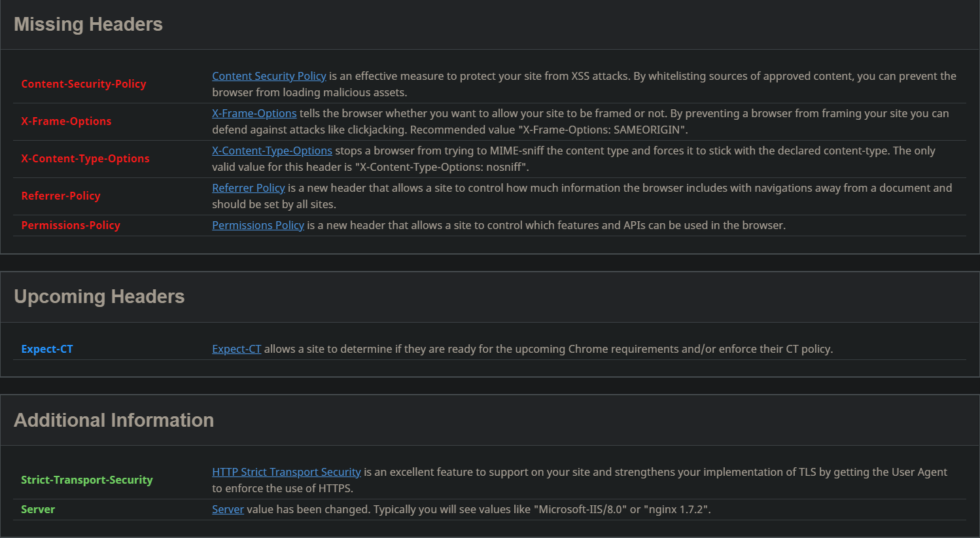Click the blue Expect-CT header label
Screen dimensions: 980x538
(x=47, y=349)
